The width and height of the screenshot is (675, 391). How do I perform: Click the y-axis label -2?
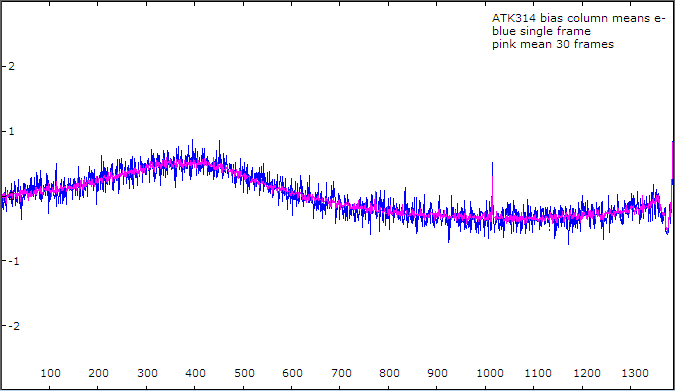click(x=14, y=326)
